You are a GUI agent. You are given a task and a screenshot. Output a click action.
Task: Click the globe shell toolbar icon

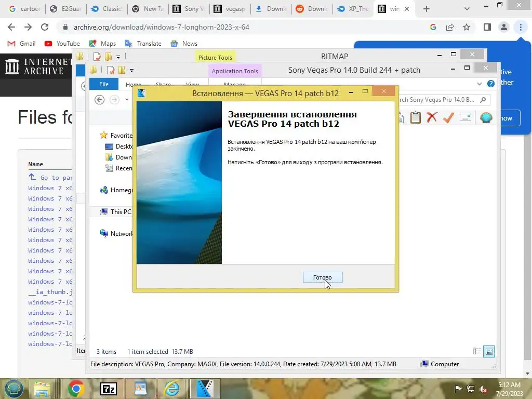click(486, 118)
